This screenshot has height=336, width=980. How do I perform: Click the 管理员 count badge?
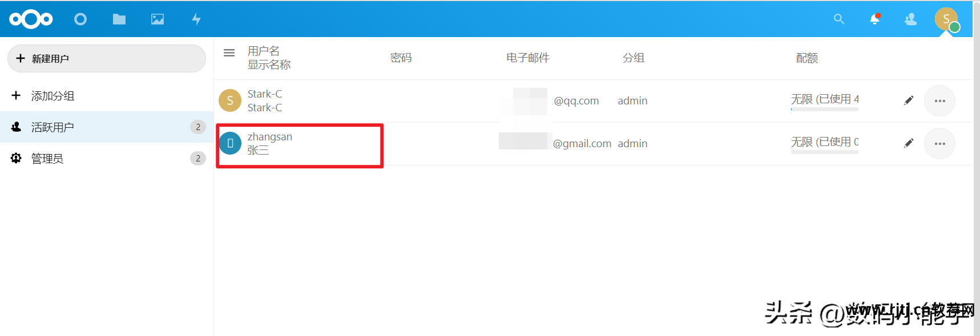tap(198, 159)
